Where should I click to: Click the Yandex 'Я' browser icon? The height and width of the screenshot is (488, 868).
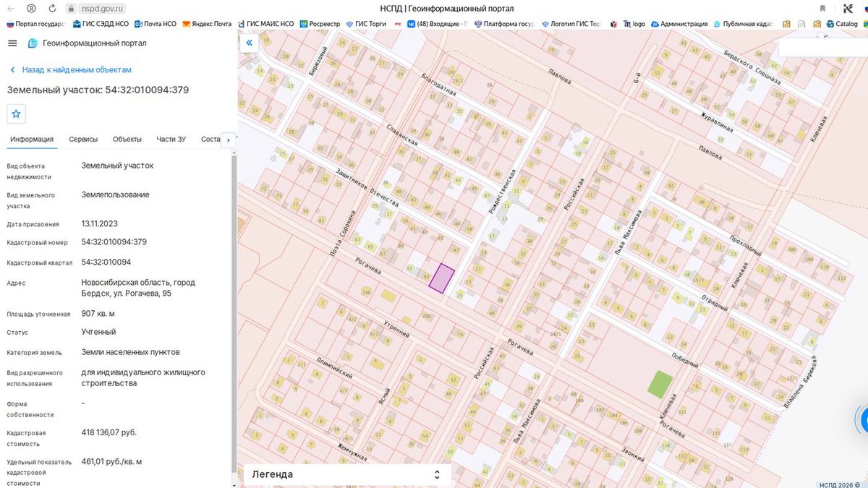pos(31,9)
